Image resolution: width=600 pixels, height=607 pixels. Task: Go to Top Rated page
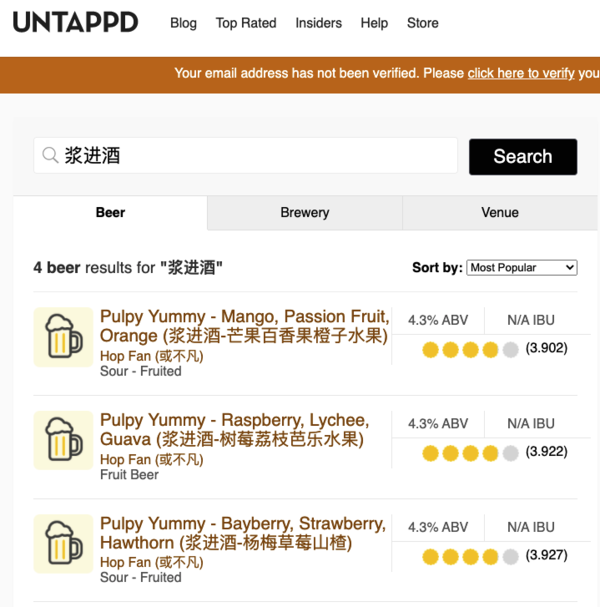[x=246, y=23]
